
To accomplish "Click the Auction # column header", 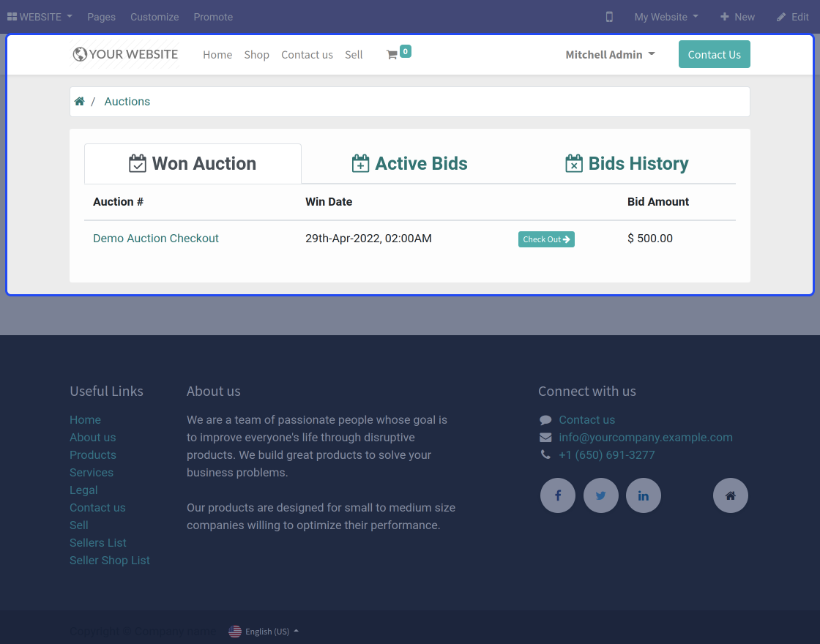I will coord(118,202).
